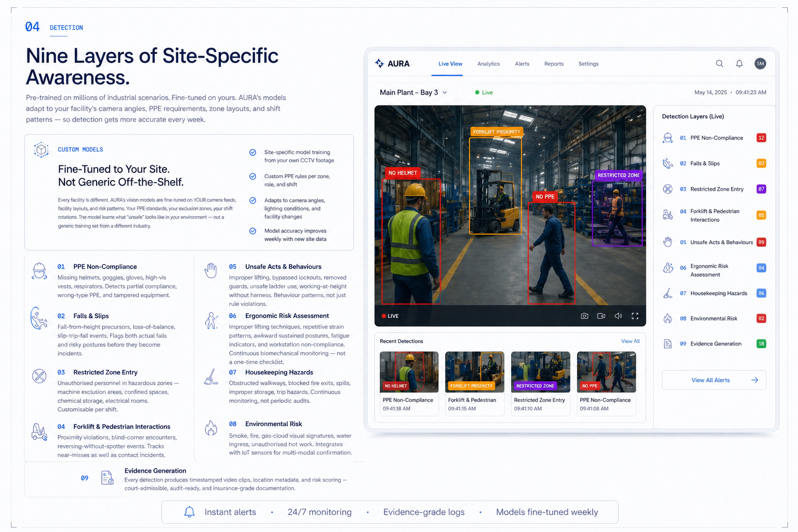Click the video recording icon on the player
The image size is (798, 532).
point(601,316)
